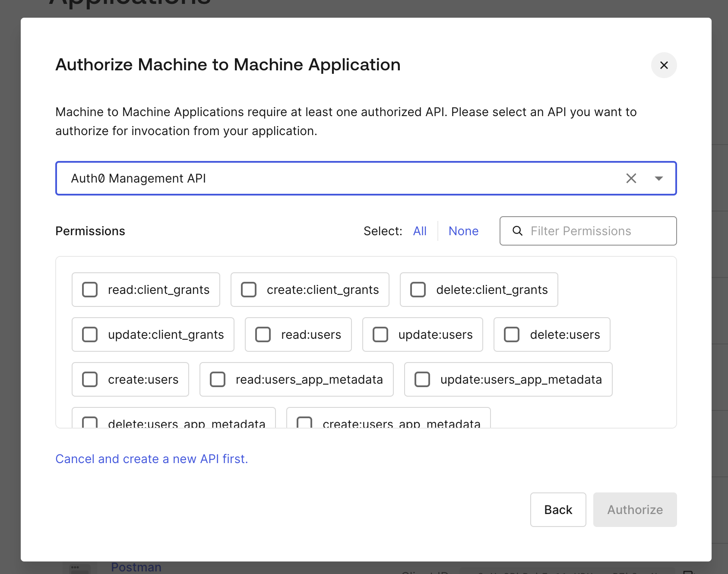Open Cancel and create a new API link
Screen dimensions: 728x574
(152, 459)
